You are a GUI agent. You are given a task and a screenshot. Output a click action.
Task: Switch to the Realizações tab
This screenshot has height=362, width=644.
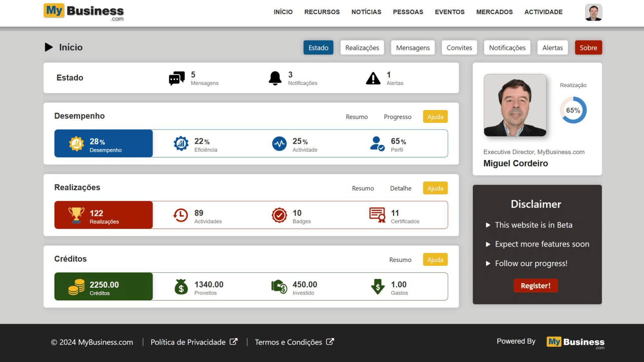pyautogui.click(x=362, y=48)
